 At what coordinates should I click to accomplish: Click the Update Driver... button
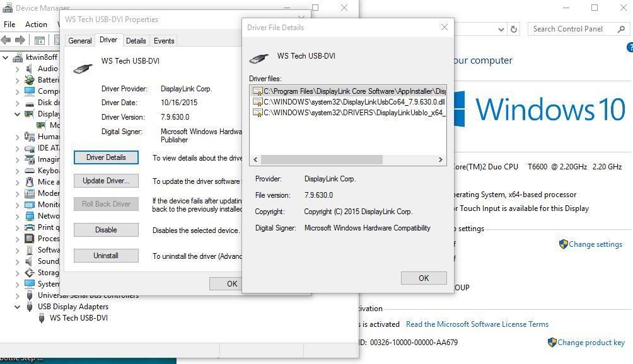[106, 181]
